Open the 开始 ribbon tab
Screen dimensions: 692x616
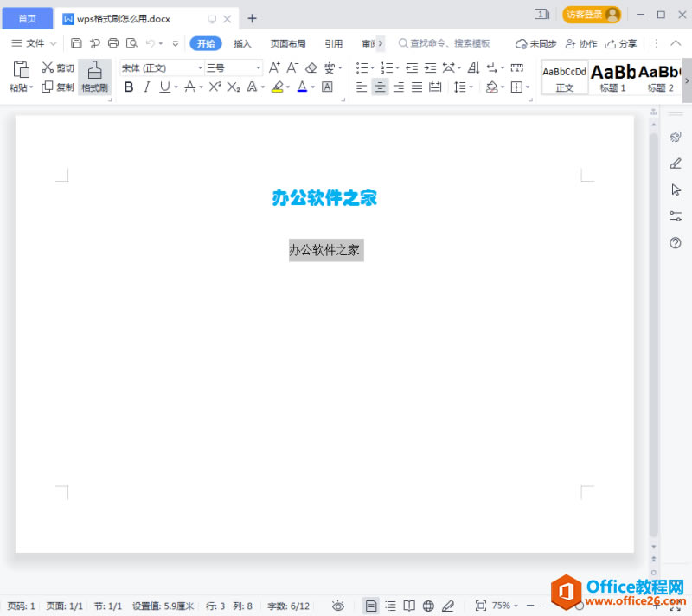206,43
